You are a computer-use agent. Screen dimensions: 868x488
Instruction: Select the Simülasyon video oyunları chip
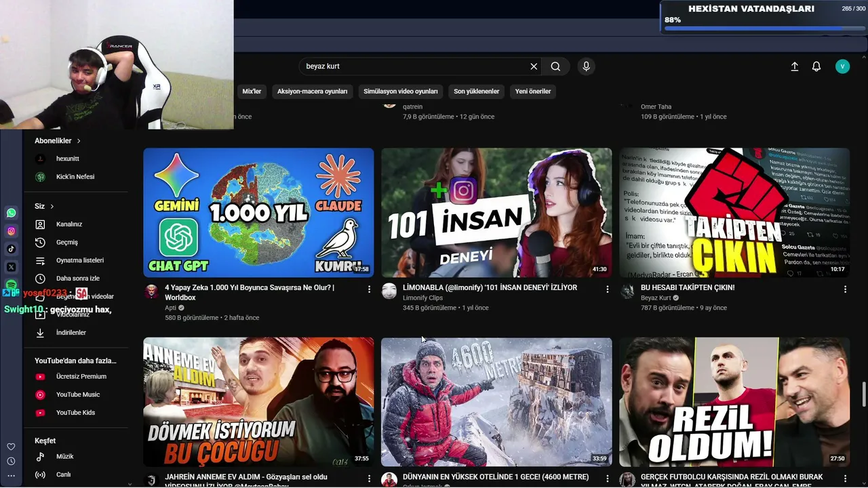tap(401, 91)
